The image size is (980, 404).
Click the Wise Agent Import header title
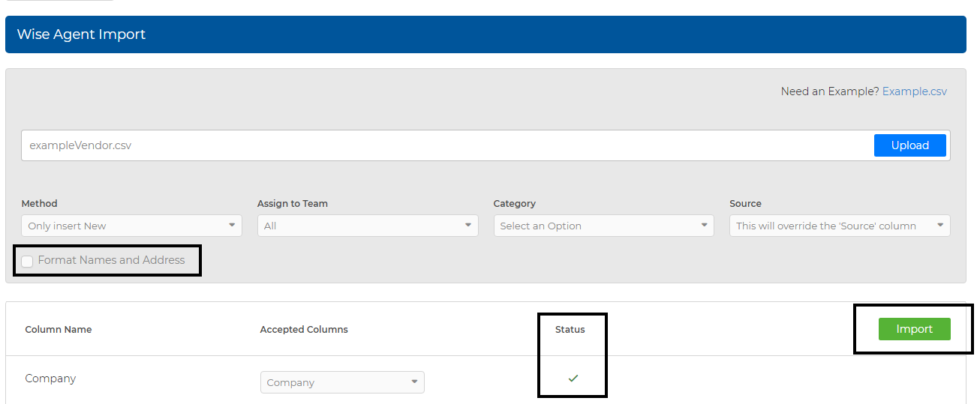pyautogui.click(x=81, y=34)
